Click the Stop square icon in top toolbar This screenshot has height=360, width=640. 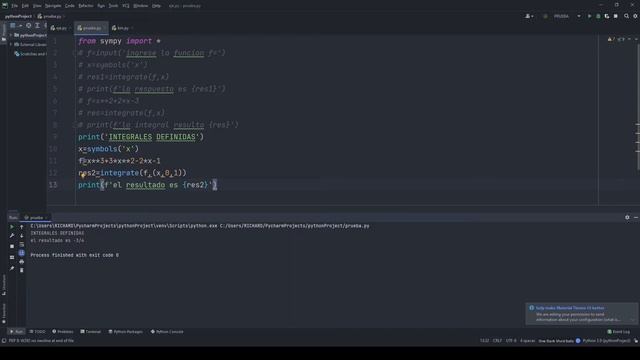616,16
